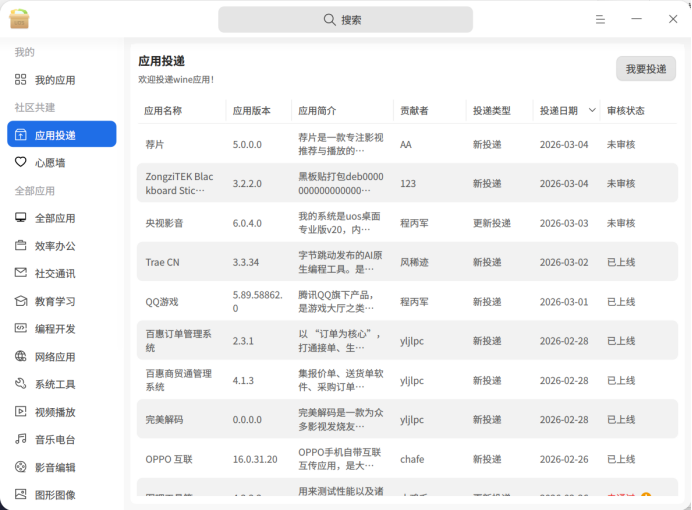
Task: Select the 应用投递 sidebar tab
Action: [x=61, y=135]
